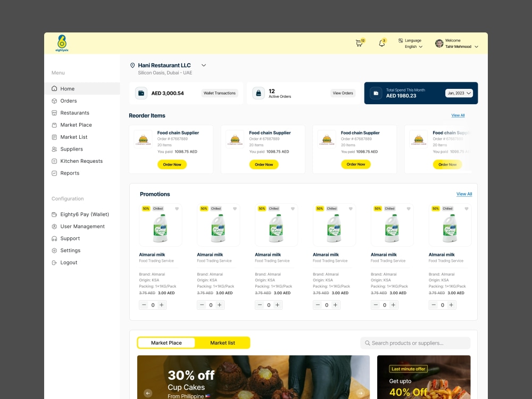The width and height of the screenshot is (532, 399).
Task: Click the View Orders button
Action: (343, 93)
